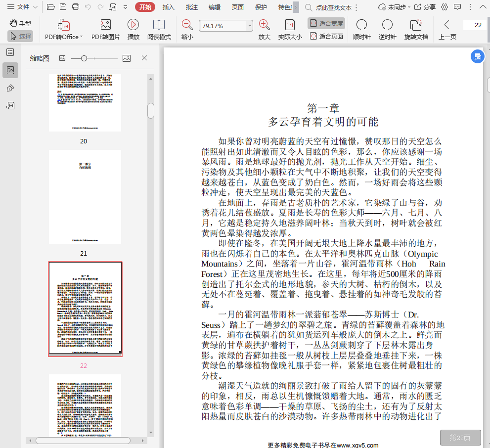Click the 分享 share button

point(425,7)
